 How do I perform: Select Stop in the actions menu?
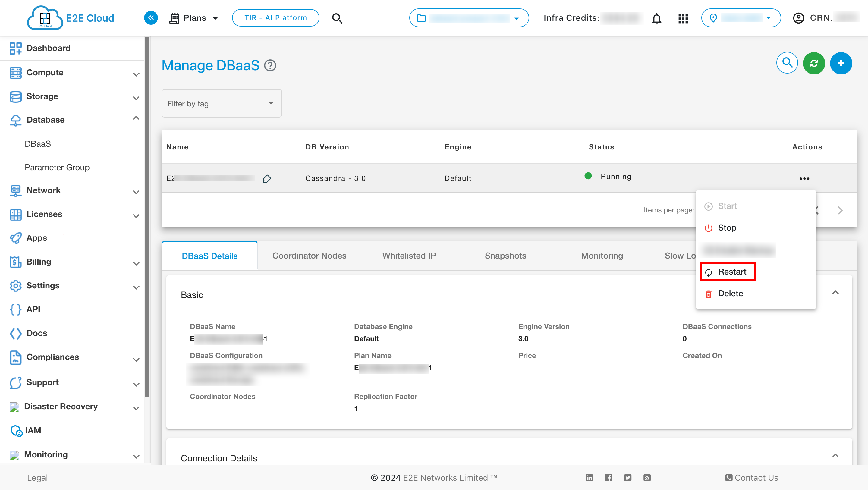pyautogui.click(x=756, y=228)
